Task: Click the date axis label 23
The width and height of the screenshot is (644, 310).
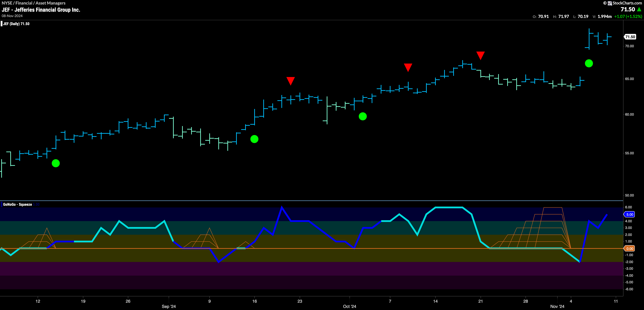Action: (300, 301)
